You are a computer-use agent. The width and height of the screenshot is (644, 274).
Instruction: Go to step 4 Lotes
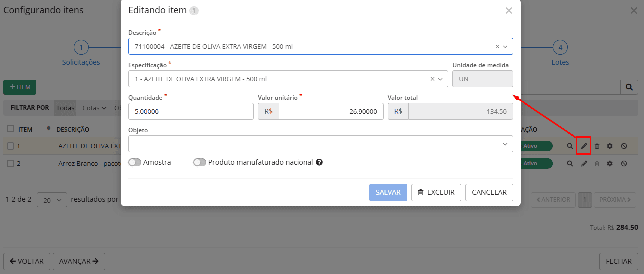point(560,48)
